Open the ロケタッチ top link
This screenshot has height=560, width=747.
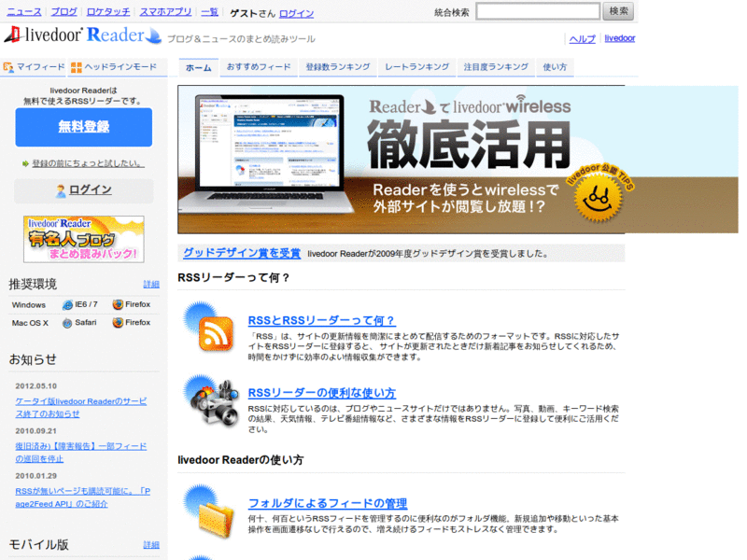pos(108,12)
